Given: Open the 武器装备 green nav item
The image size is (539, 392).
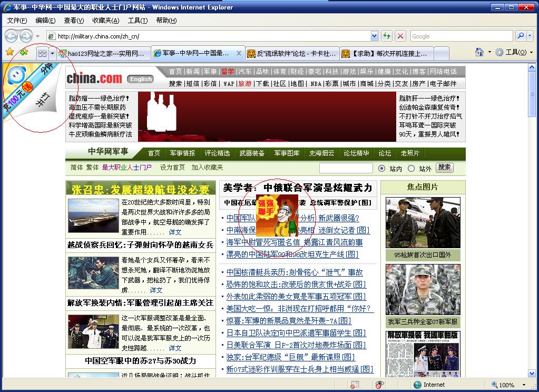Looking at the screenshot, I should point(252,153).
